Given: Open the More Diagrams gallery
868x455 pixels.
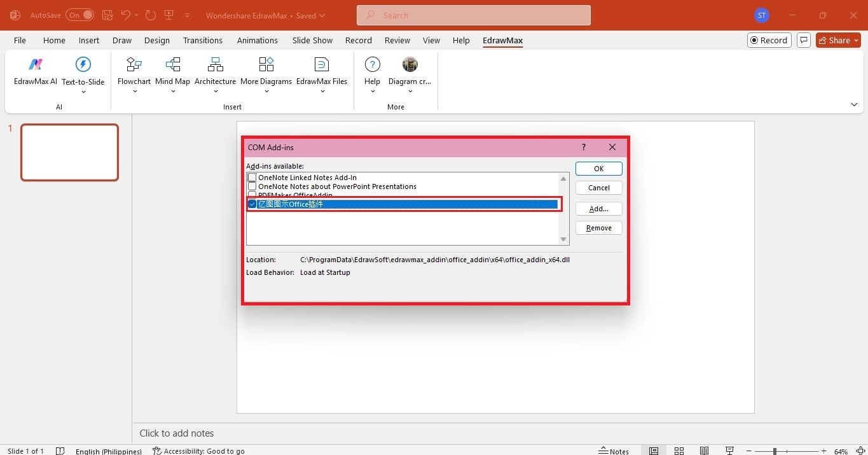Looking at the screenshot, I should click(266, 75).
